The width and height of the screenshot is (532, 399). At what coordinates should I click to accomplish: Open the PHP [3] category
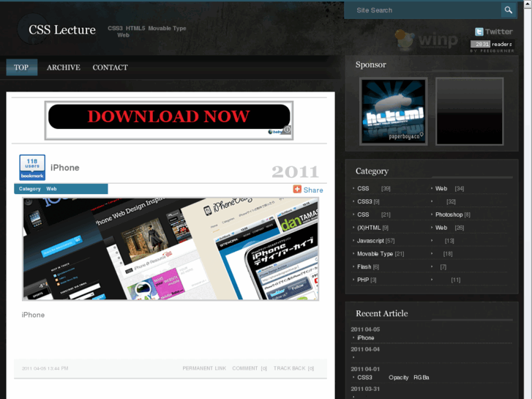point(367,280)
